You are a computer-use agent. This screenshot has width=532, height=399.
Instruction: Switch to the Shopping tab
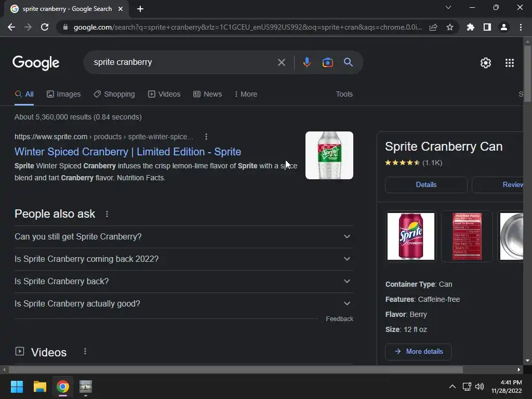coord(114,95)
